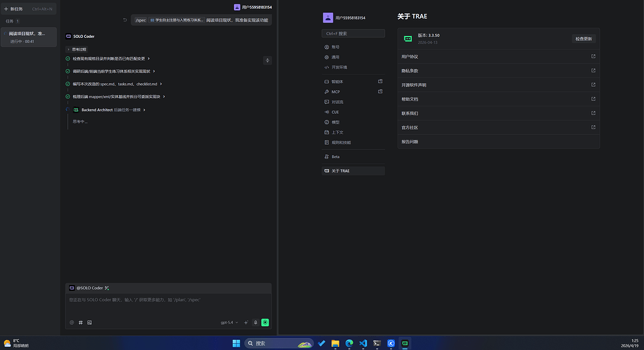644x350 pixels.
Task: Click the 新任务 button
Action: [x=28, y=9]
